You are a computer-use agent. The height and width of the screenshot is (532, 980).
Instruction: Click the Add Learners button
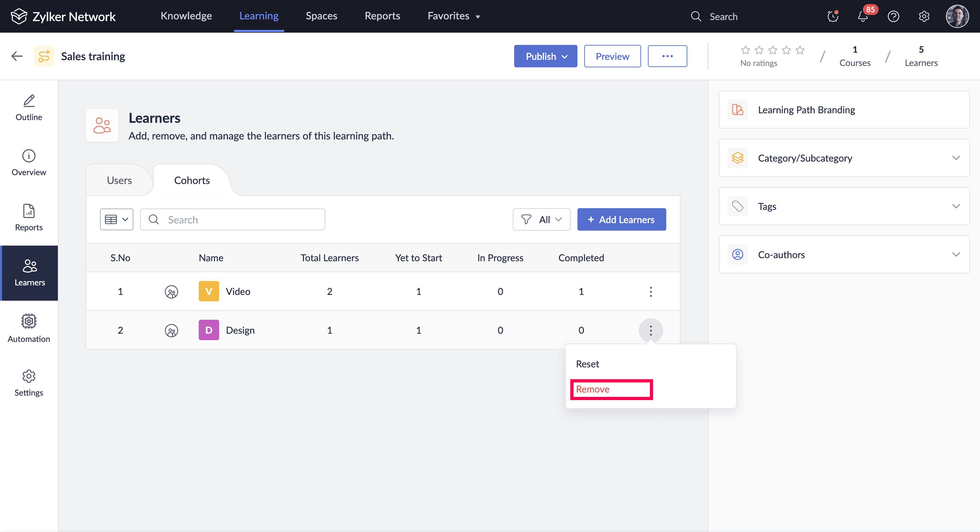coord(621,219)
